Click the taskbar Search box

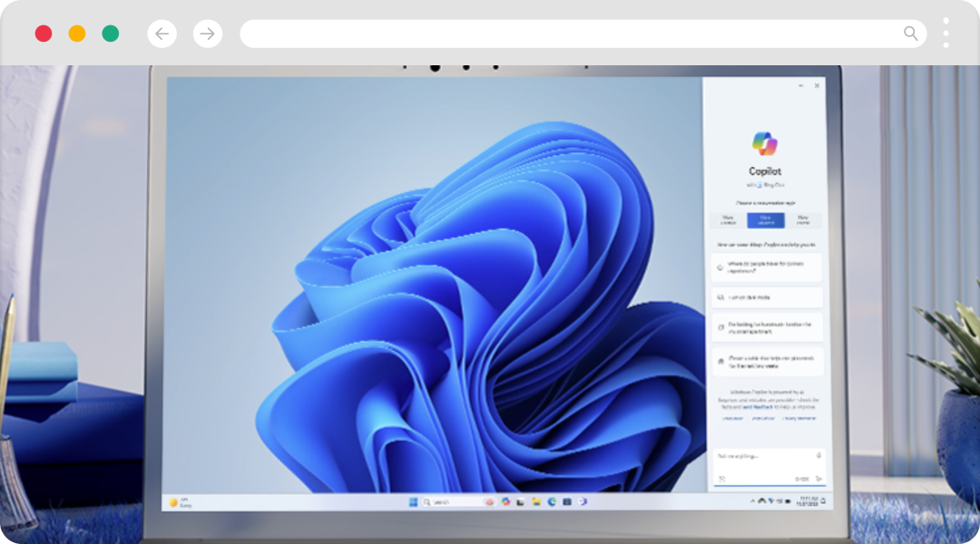click(458, 502)
